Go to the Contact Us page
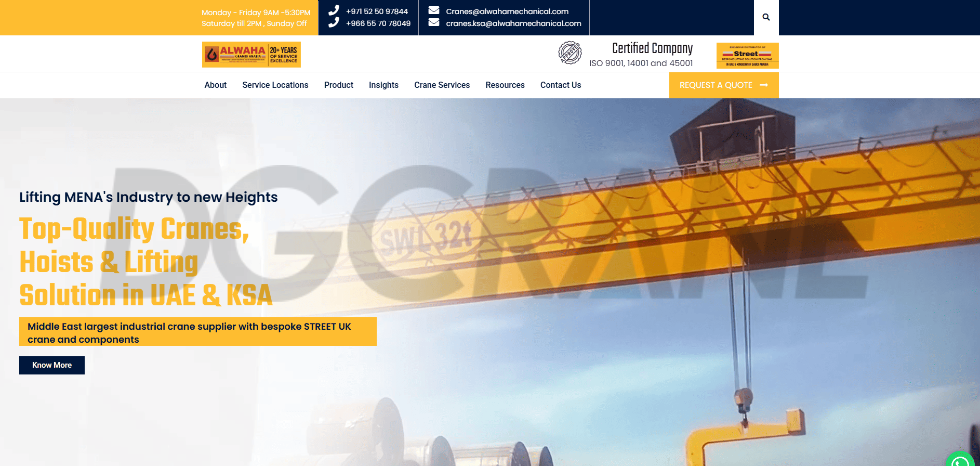The height and width of the screenshot is (466, 980). [561, 85]
